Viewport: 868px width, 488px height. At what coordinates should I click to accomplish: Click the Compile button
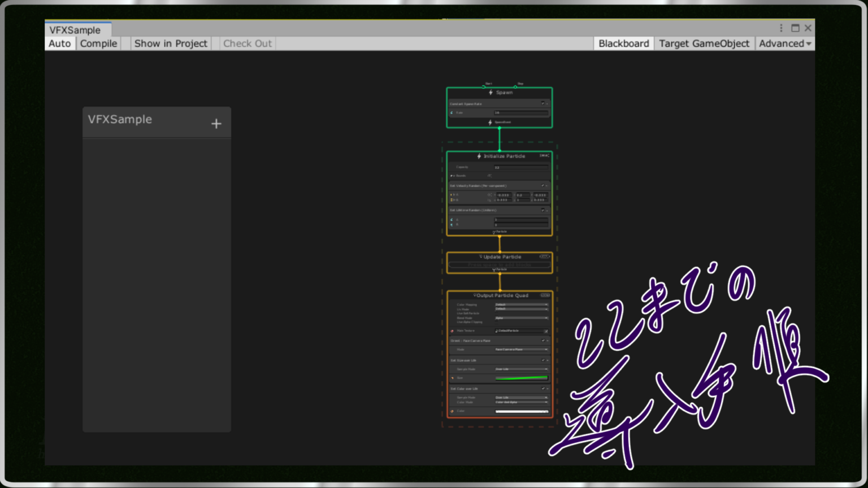(x=98, y=43)
